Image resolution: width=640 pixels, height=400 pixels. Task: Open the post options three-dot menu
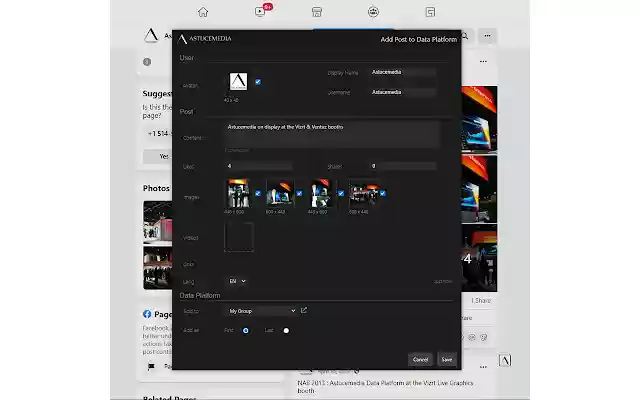(x=483, y=61)
